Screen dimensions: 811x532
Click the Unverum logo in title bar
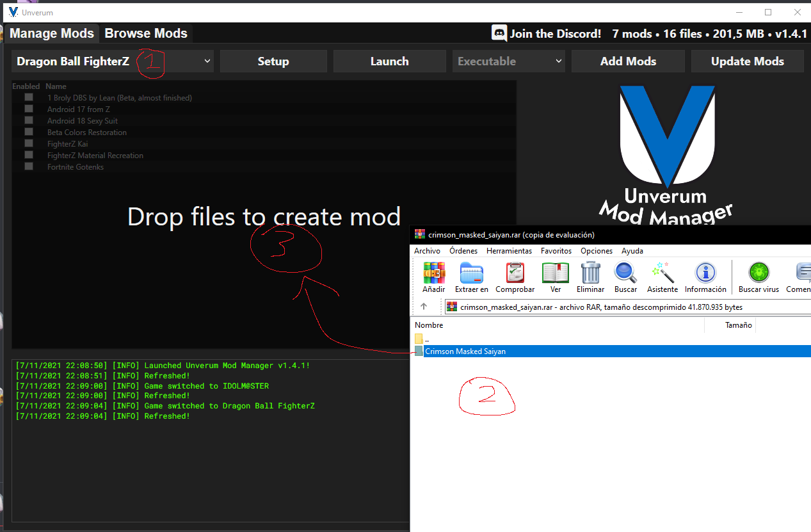13,12
